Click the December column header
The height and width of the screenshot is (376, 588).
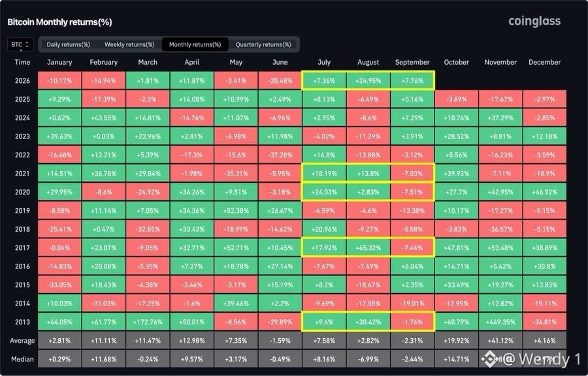click(544, 62)
